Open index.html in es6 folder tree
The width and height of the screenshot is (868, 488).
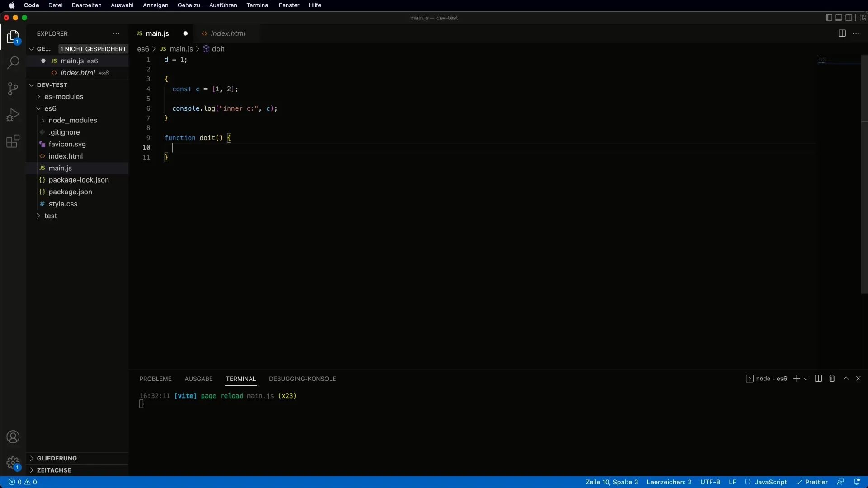(66, 156)
